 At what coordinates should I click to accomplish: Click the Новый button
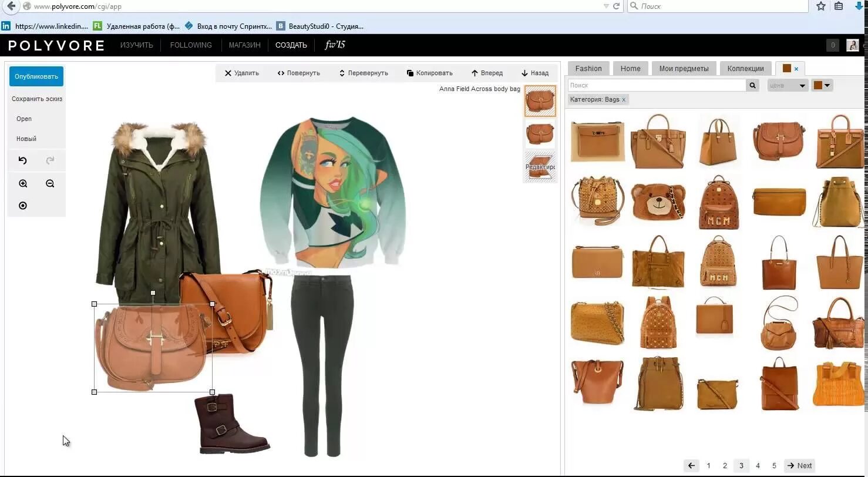[26, 139]
